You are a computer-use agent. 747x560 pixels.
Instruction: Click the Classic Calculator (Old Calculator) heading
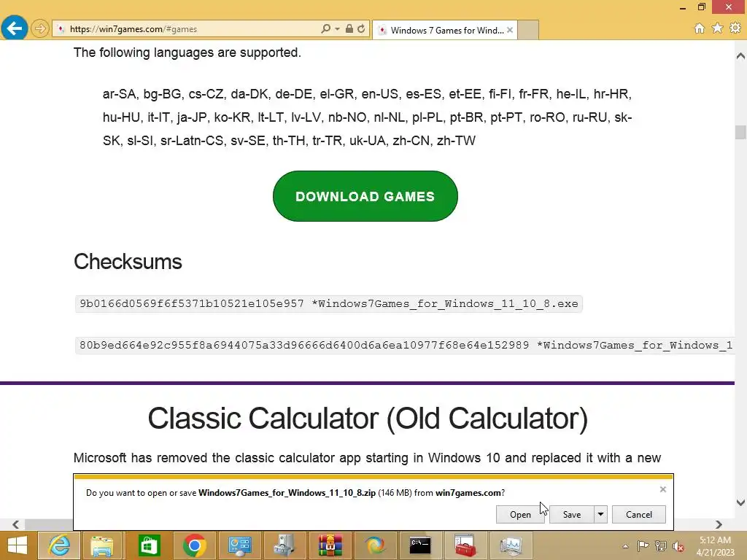[x=368, y=419]
